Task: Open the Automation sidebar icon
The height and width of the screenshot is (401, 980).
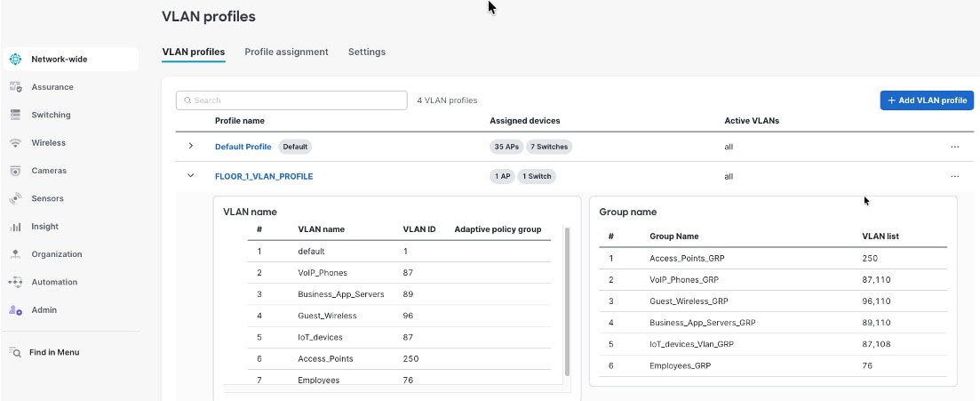Action: pos(15,282)
